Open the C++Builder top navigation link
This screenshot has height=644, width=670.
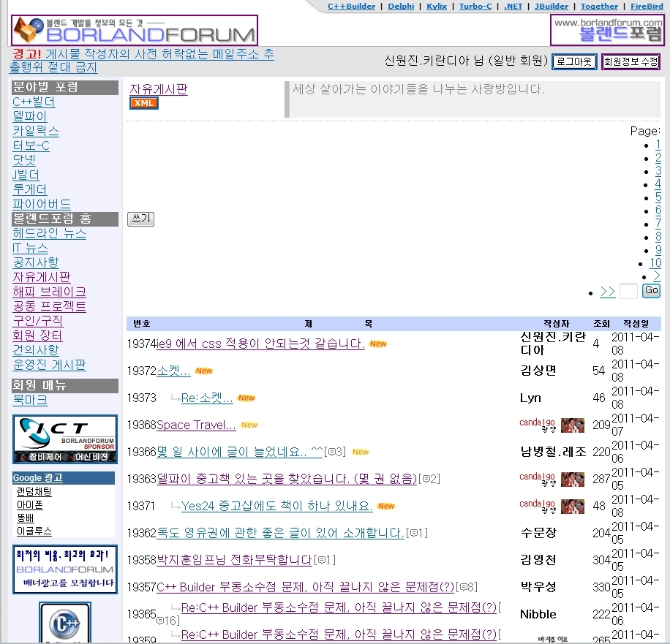351,6
